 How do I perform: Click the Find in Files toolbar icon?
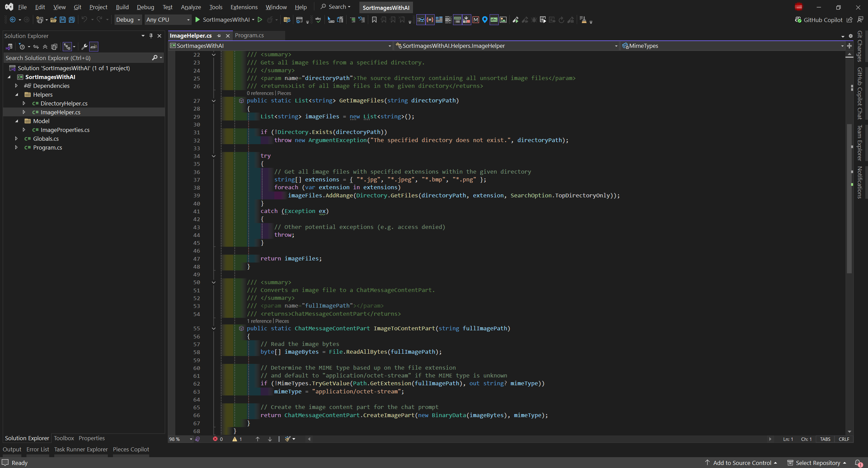(287, 20)
